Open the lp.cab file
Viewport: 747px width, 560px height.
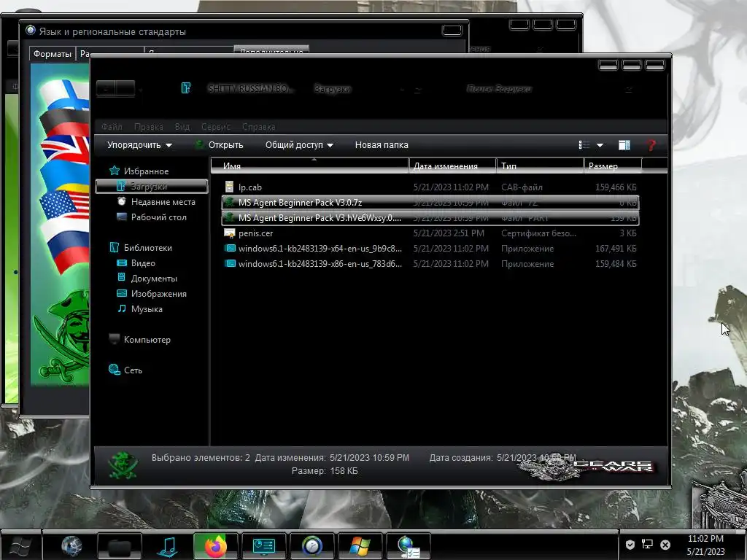249,187
